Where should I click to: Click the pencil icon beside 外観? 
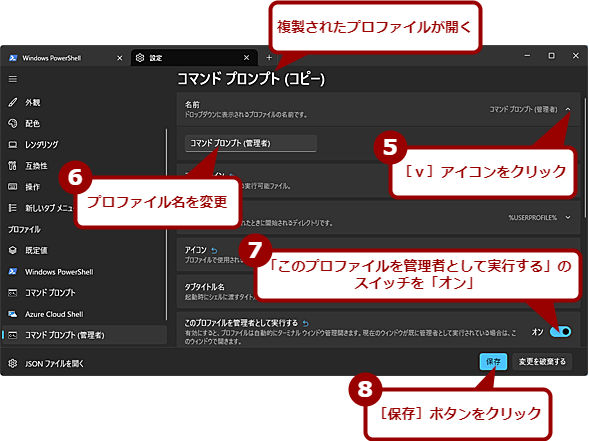click(x=13, y=102)
